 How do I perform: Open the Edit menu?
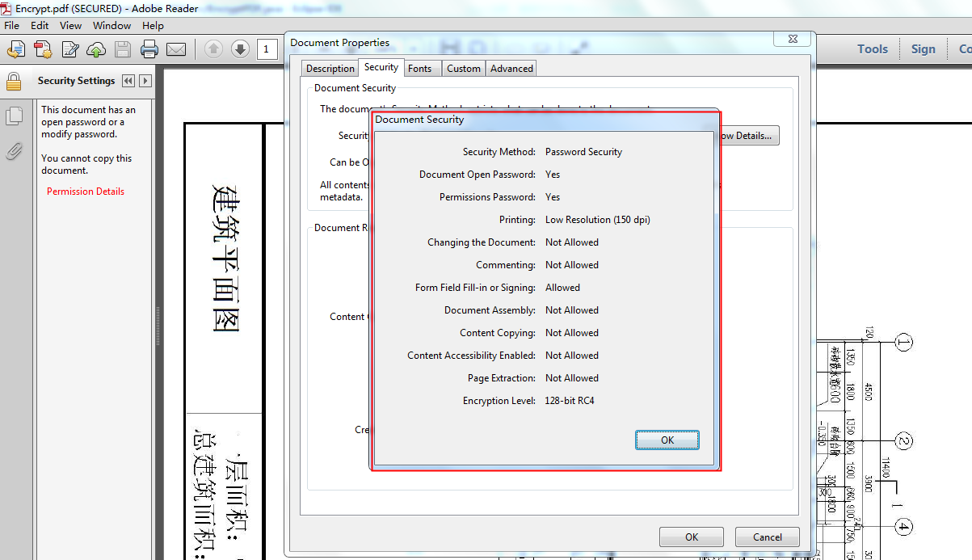coord(40,25)
